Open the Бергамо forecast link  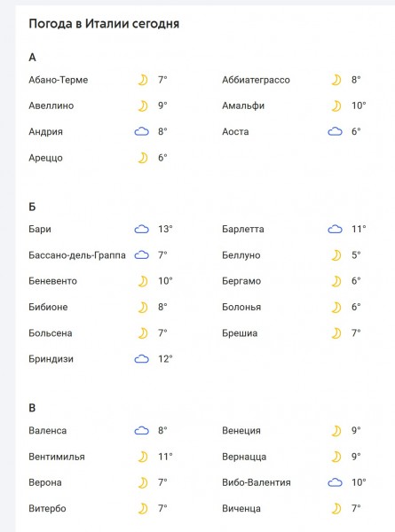pyautogui.click(x=241, y=281)
